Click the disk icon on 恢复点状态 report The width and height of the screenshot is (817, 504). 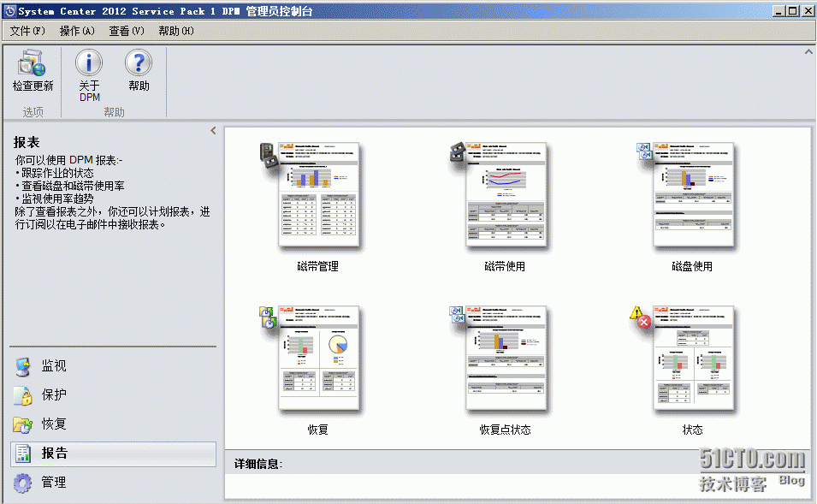[457, 315]
